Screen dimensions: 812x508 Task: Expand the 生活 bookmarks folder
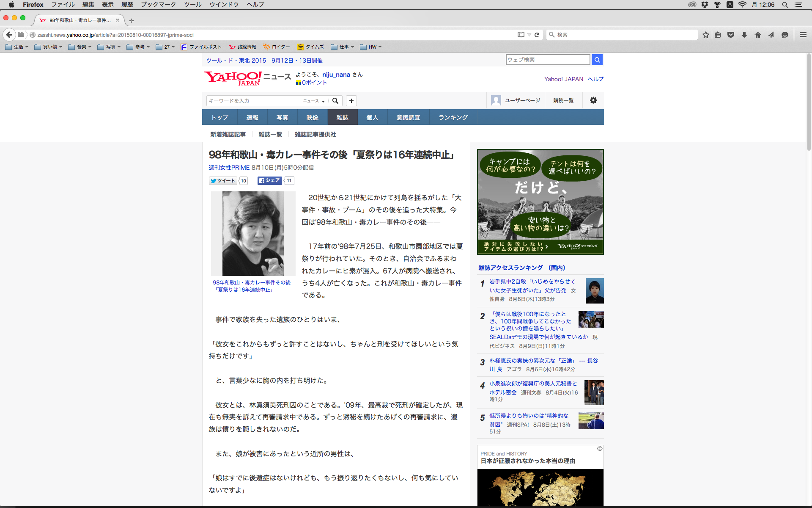17,47
